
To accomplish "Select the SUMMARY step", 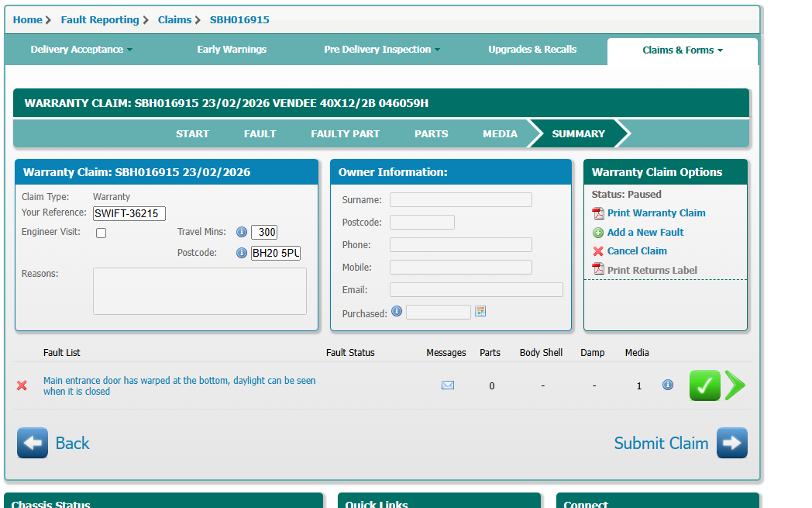I will tap(579, 133).
